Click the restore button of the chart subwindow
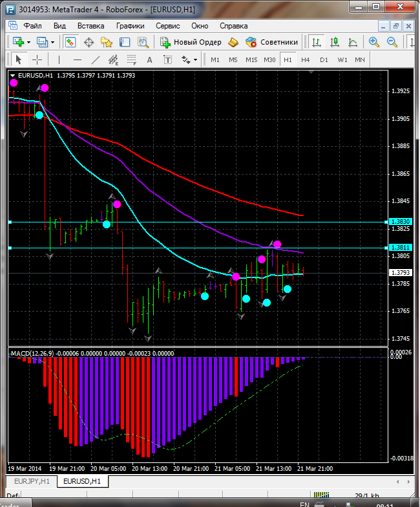 (x=395, y=26)
